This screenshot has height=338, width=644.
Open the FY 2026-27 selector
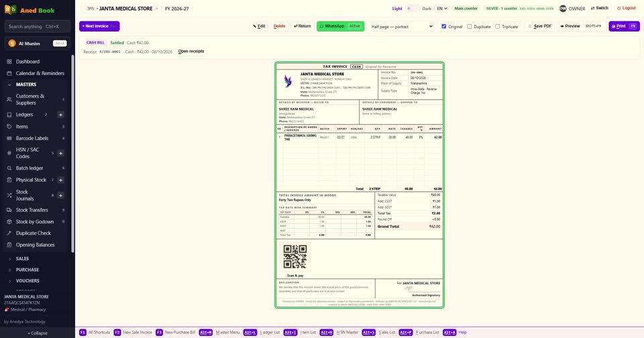click(177, 8)
